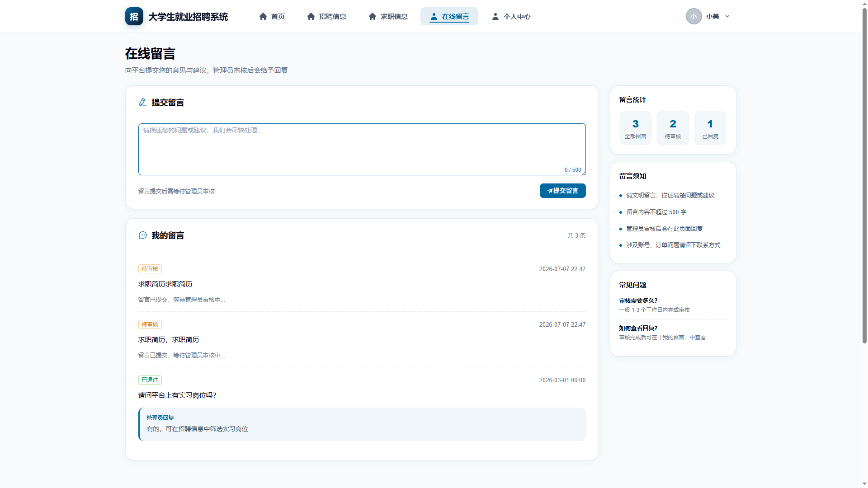The image size is (868, 488).
Task: Select the 已回复 statistic card
Action: tap(710, 128)
